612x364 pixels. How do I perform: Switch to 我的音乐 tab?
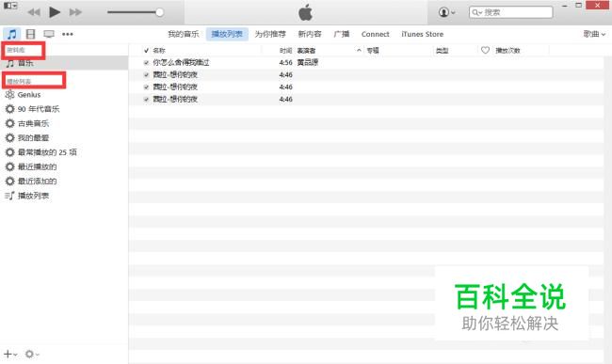[183, 34]
